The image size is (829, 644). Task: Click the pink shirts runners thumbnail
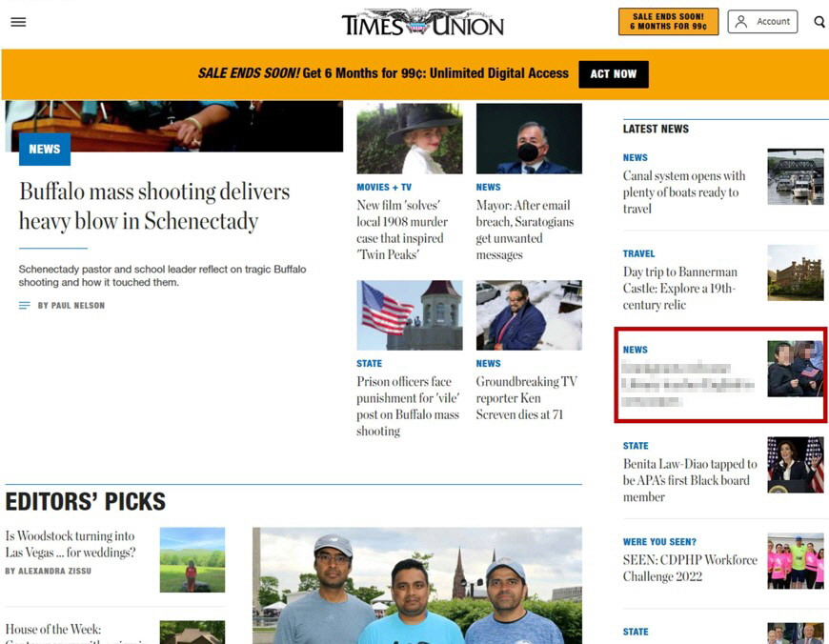click(x=795, y=561)
